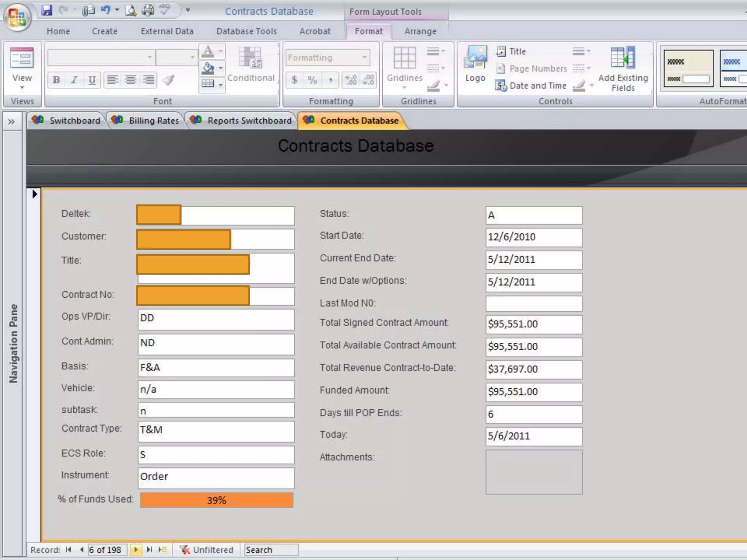Go to previous record

point(81,549)
